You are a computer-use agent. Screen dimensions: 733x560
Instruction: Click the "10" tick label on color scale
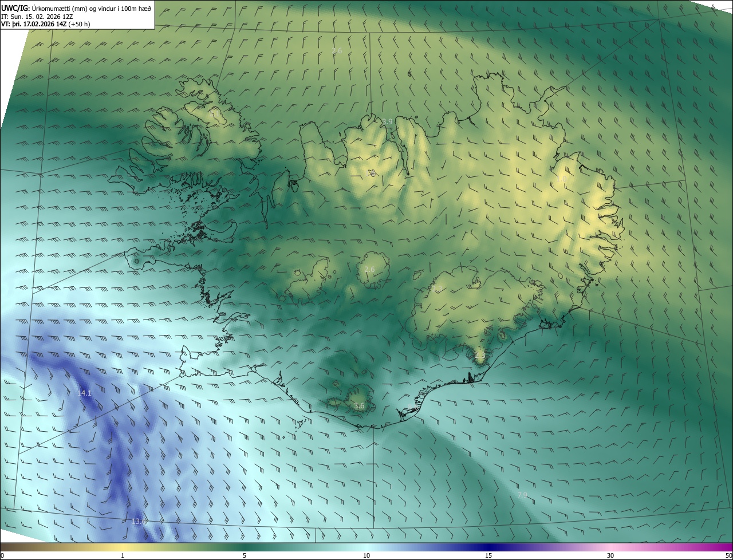click(x=366, y=555)
